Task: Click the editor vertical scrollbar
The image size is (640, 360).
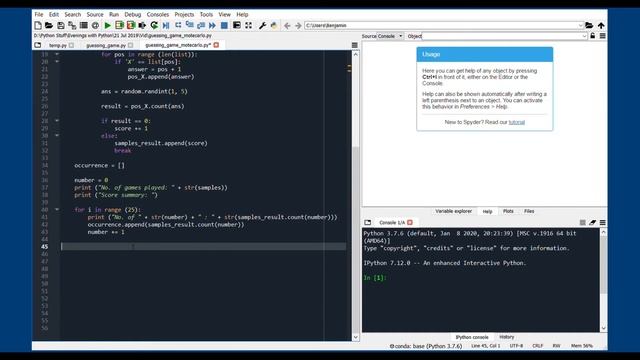Action: point(356,196)
